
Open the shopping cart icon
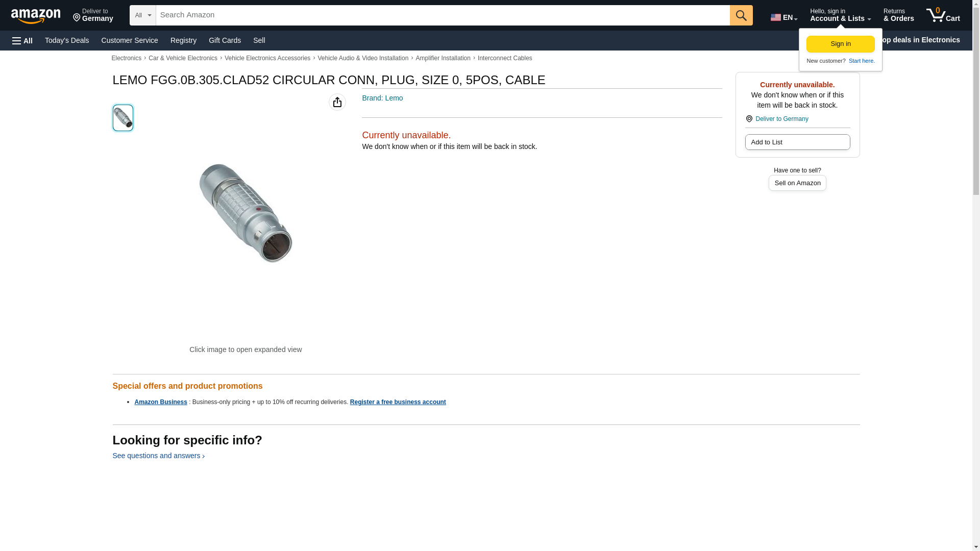[x=943, y=15]
